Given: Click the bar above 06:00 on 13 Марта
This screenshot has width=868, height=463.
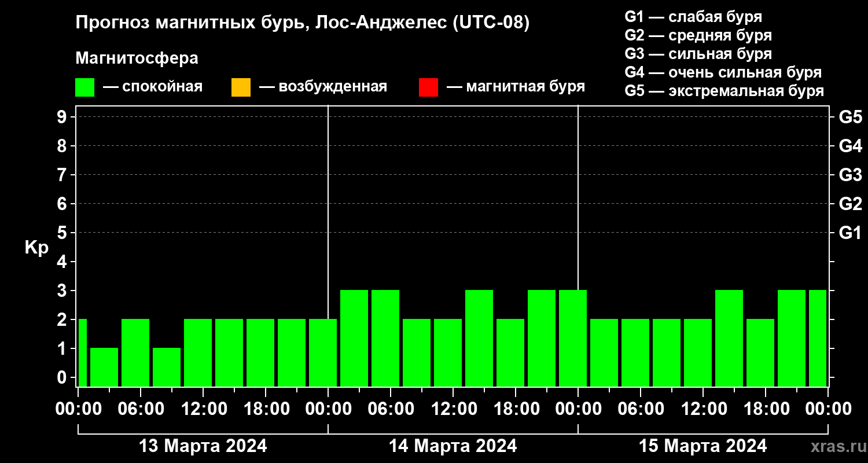Looking at the screenshot, I should pyautogui.click(x=135, y=352).
